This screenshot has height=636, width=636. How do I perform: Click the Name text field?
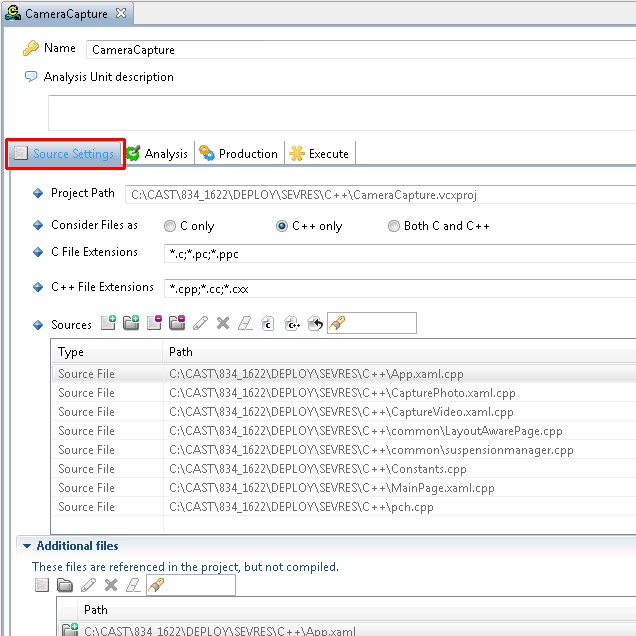click(360, 50)
